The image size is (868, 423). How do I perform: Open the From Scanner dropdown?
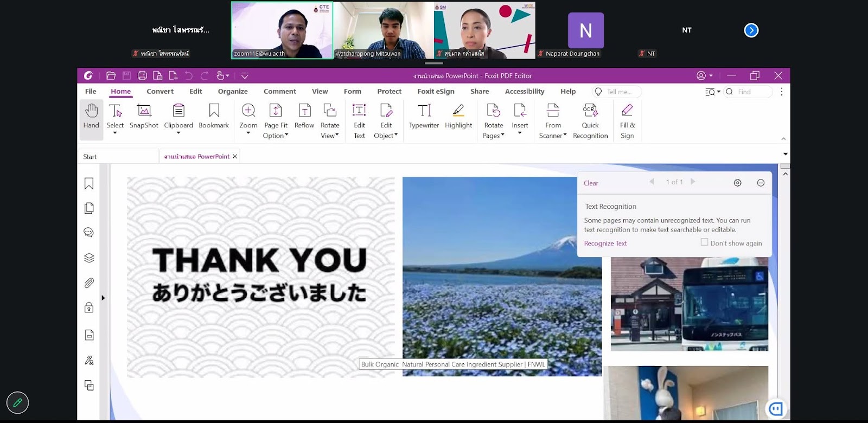click(553, 121)
